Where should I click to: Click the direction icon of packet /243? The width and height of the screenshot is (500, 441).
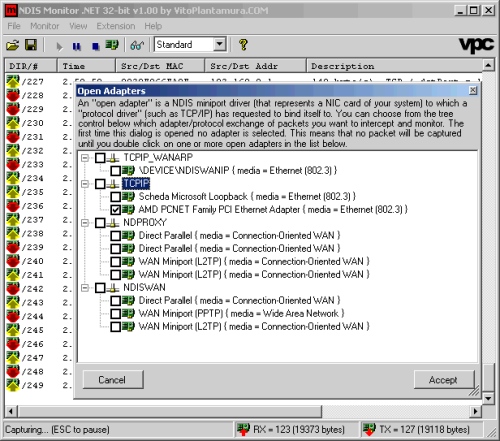click(13, 302)
